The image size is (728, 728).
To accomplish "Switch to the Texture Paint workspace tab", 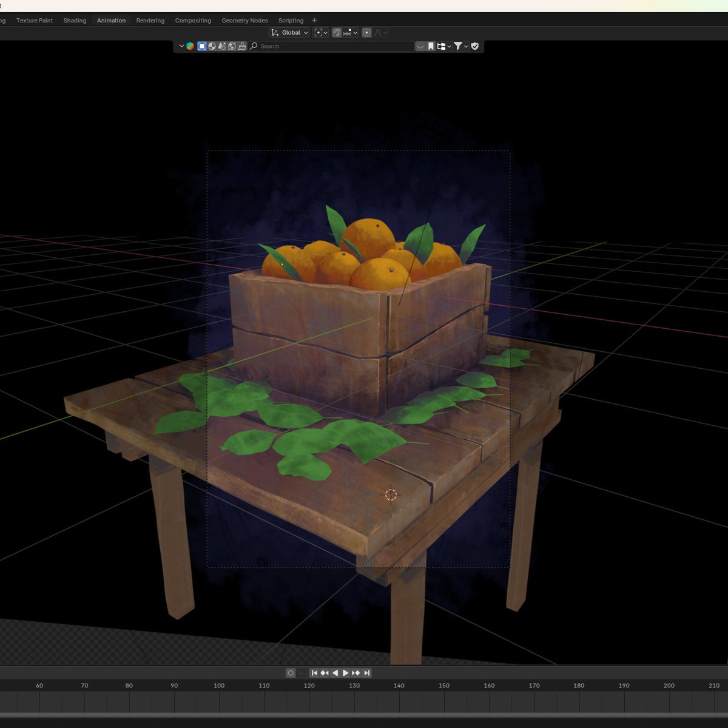I will [x=35, y=21].
